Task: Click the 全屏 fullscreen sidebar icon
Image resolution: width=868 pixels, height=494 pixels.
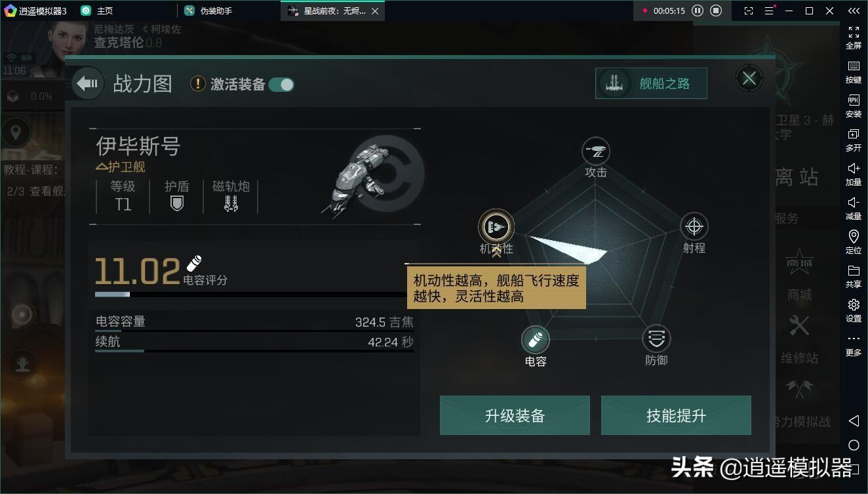Action: pyautogui.click(x=854, y=37)
